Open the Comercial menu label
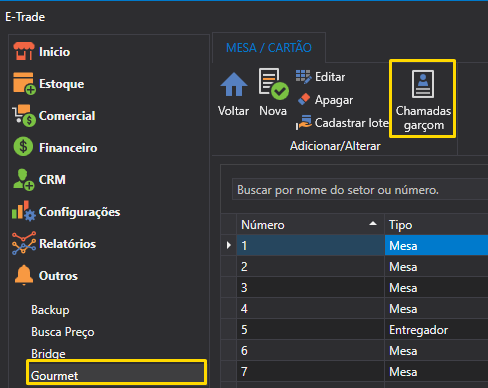Image resolution: width=488 pixels, height=388 pixels. click(x=67, y=116)
